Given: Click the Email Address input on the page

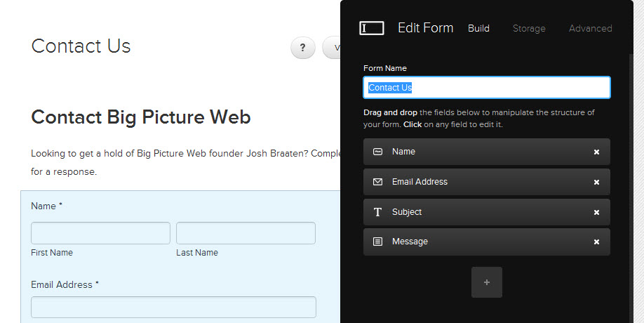Looking at the screenshot, I should point(173,307).
